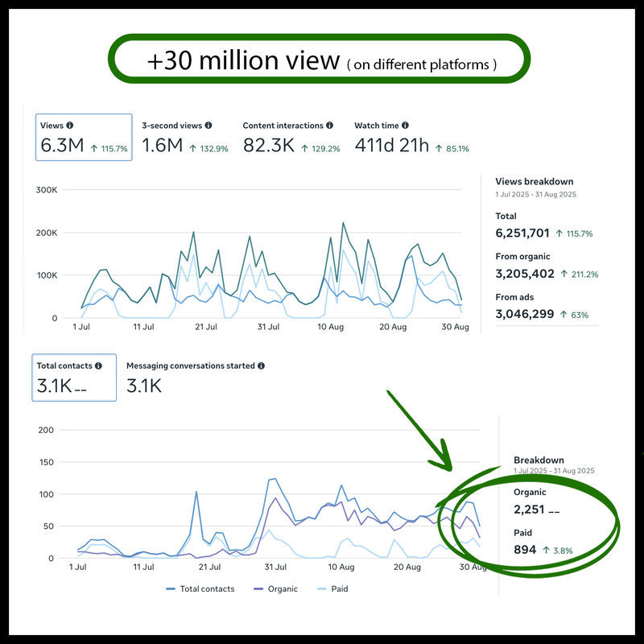
Task: Click the Paid 894 contacts value
Action: pyautogui.click(x=525, y=550)
